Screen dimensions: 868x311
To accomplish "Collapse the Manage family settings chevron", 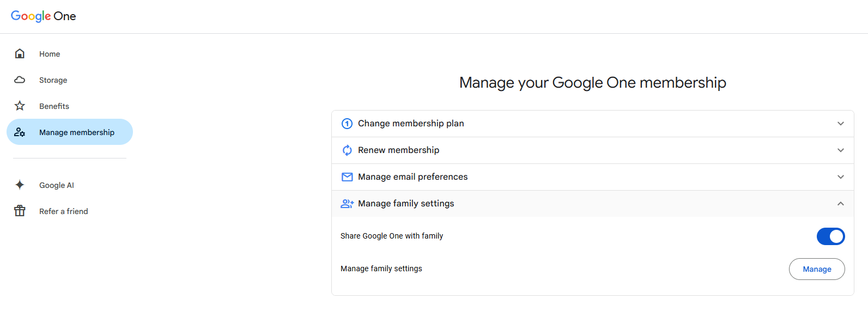I will tap(841, 204).
